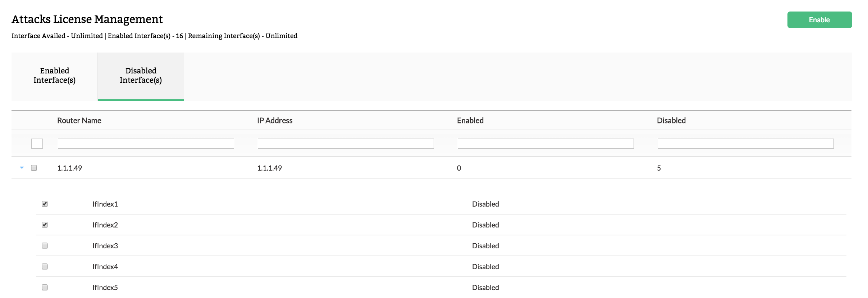Click the Enabled column header
The image size is (868, 298).
click(x=470, y=121)
